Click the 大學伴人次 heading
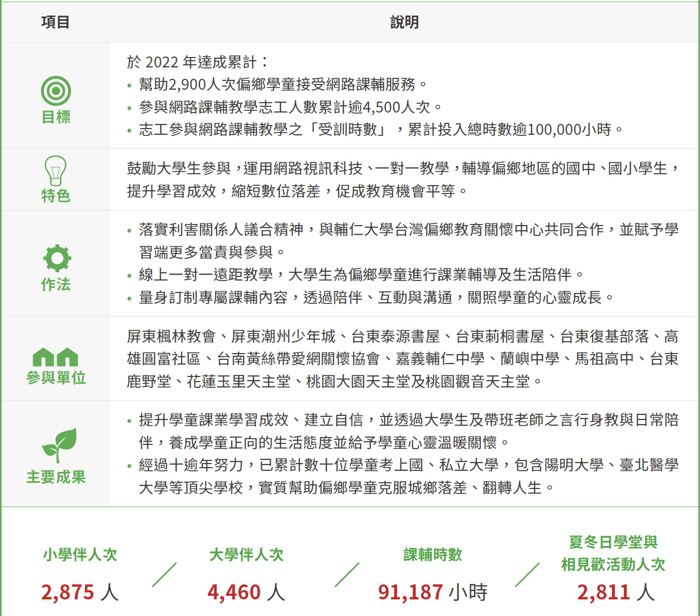 click(x=246, y=555)
